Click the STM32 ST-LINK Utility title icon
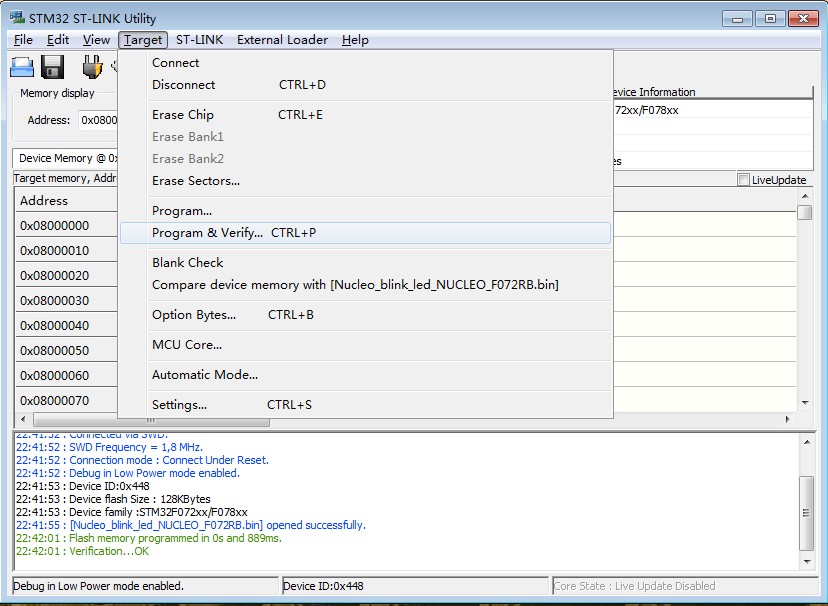This screenshot has width=828, height=606. [17, 17]
